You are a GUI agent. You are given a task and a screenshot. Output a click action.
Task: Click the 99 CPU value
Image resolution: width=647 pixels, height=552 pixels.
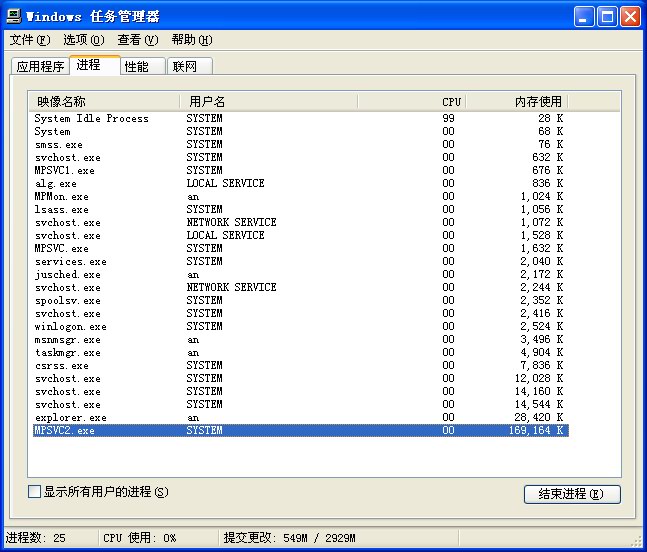coord(448,118)
